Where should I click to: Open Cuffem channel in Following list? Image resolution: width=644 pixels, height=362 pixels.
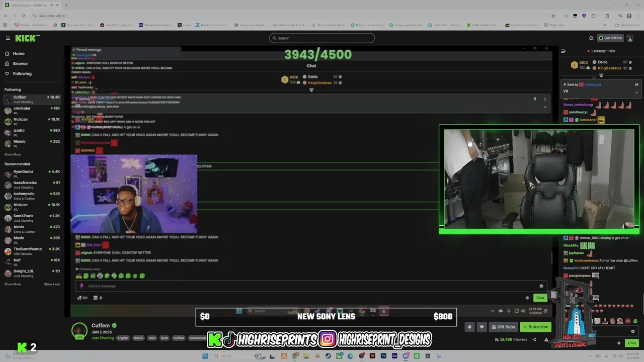pyautogui.click(x=32, y=99)
